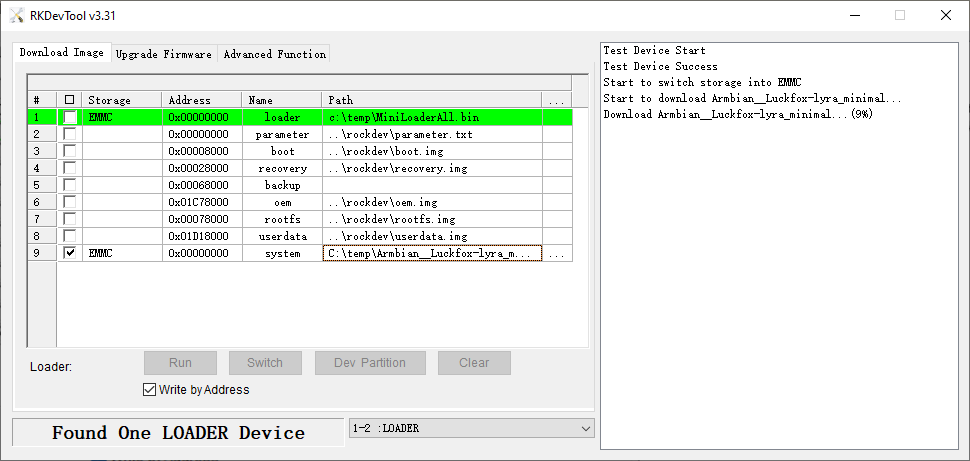Click the browse button for system row
The width and height of the screenshot is (970, 461).
[x=556, y=254]
